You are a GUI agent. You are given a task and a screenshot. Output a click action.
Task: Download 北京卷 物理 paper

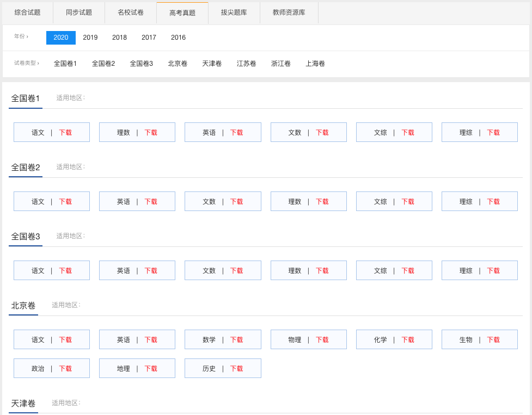(x=322, y=340)
